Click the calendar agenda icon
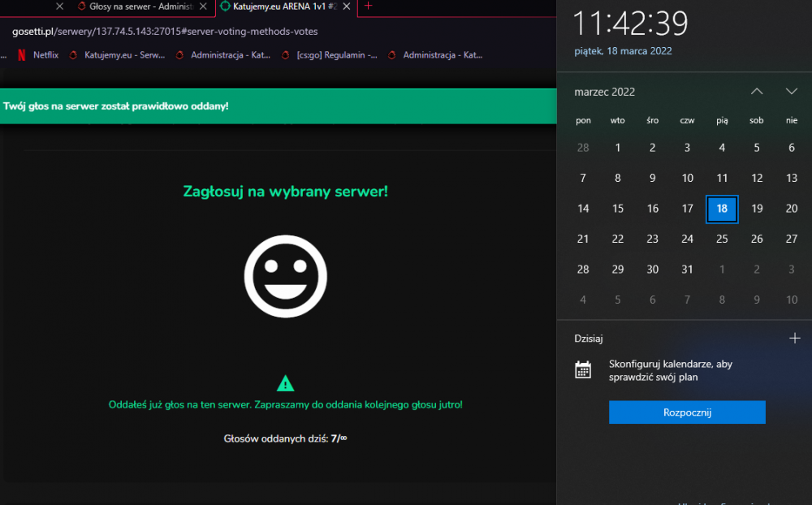Image resolution: width=812 pixels, height=505 pixels. (583, 369)
